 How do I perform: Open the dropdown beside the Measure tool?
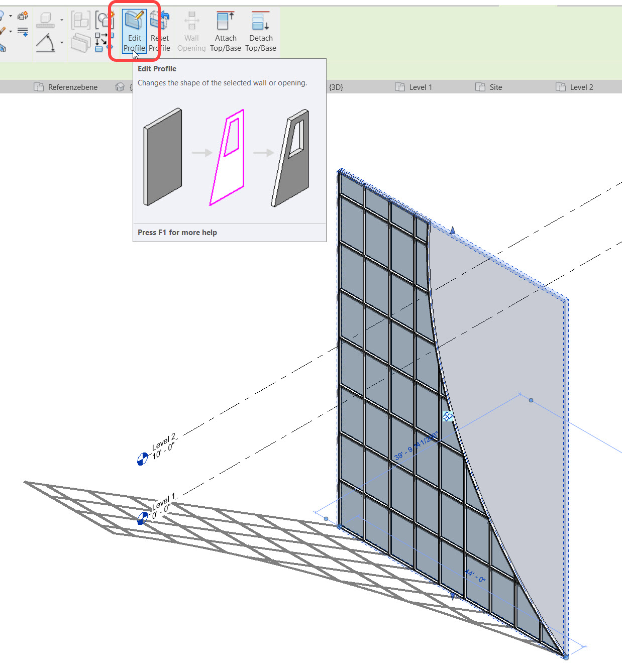62,20
